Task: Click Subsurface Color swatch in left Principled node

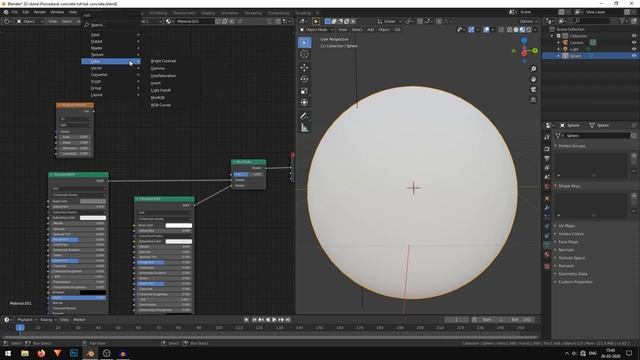Action: 93,218
